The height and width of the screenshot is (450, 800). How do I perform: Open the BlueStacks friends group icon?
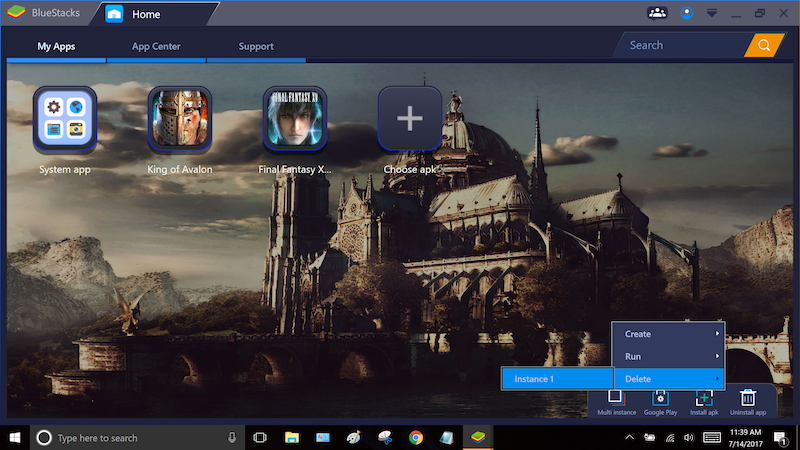point(657,13)
